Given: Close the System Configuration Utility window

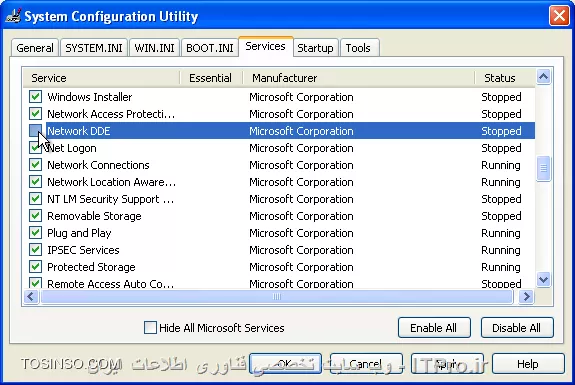Looking at the screenshot, I should pyautogui.click(x=559, y=16).
